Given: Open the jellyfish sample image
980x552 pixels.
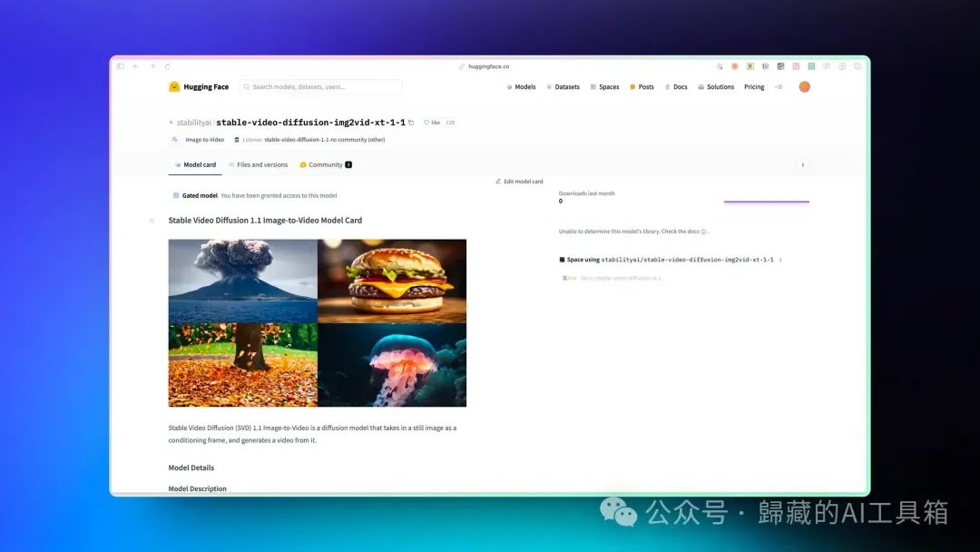Looking at the screenshot, I should [392, 364].
